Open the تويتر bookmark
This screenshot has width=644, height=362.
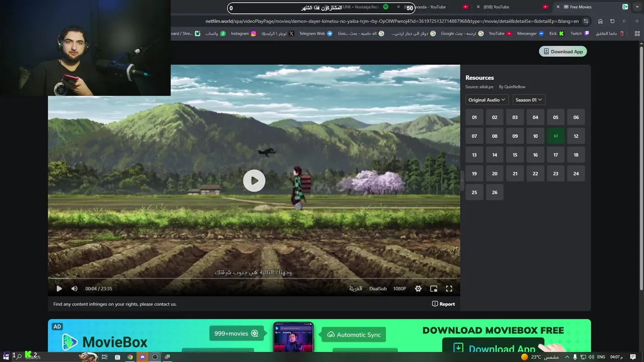[x=278, y=34]
